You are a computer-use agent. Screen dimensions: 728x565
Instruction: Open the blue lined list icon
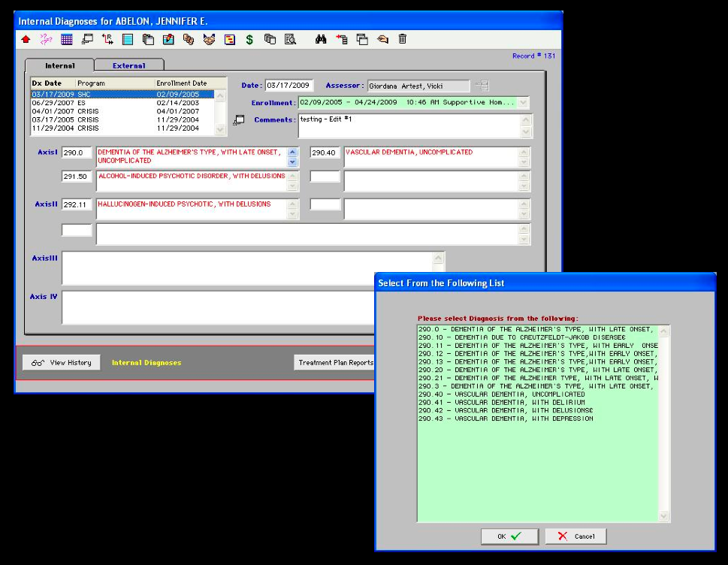128,40
